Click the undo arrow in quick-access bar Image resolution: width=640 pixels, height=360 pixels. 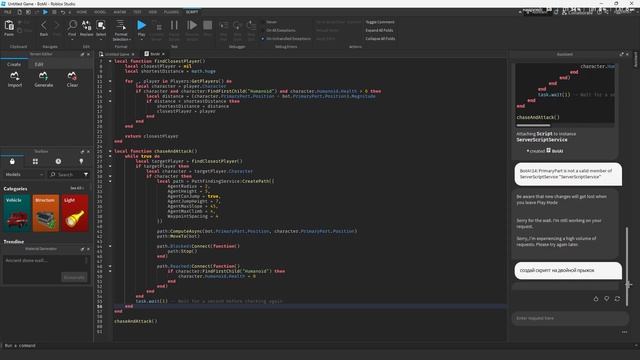point(63,12)
